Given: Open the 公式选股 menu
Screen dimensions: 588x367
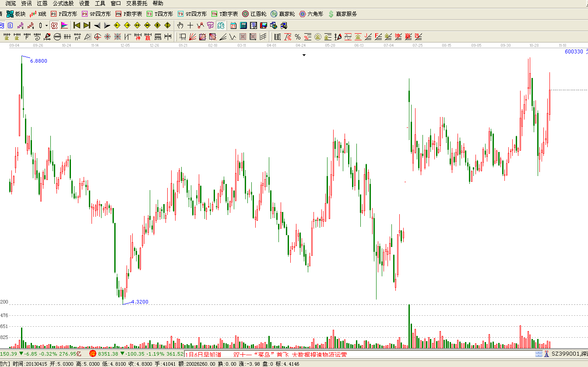Looking at the screenshot, I should coord(63,4).
